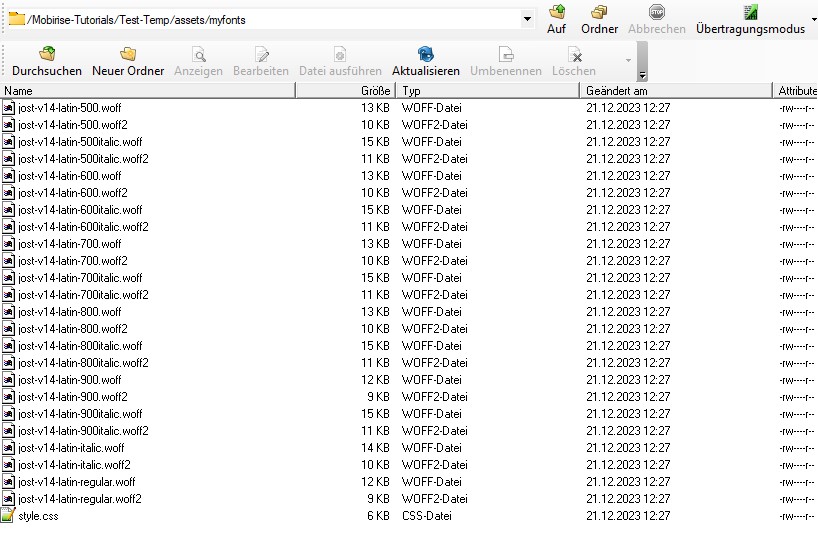
Task: Expand the remote path dropdown arrow
Action: [x=527, y=19]
